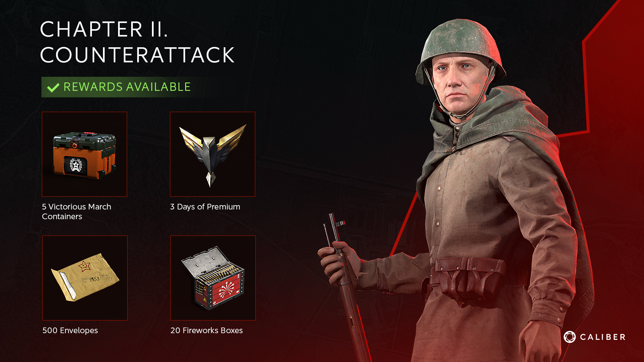Click the 20 Fireworks Boxes caption
Screen dimensions: 644x362
click(x=207, y=330)
